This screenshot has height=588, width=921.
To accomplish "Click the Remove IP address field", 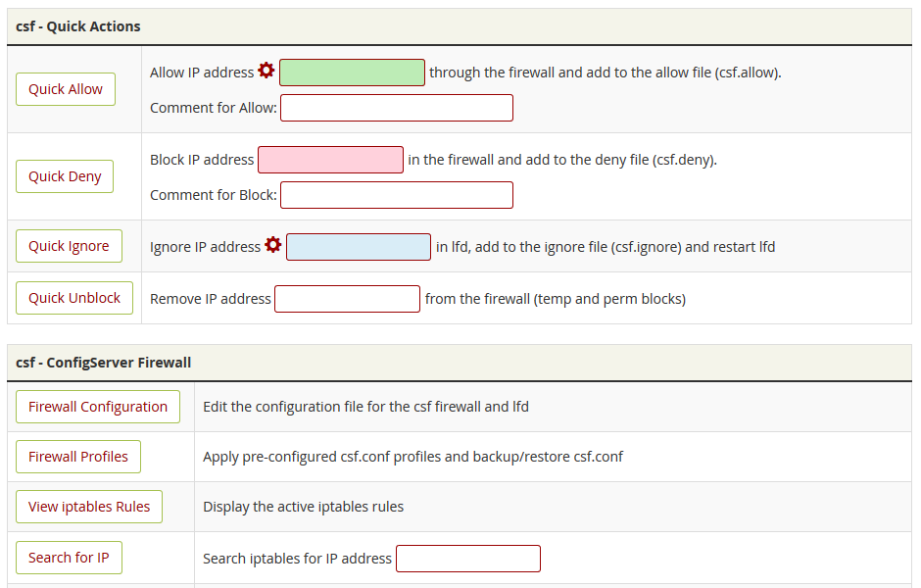I will pos(347,298).
